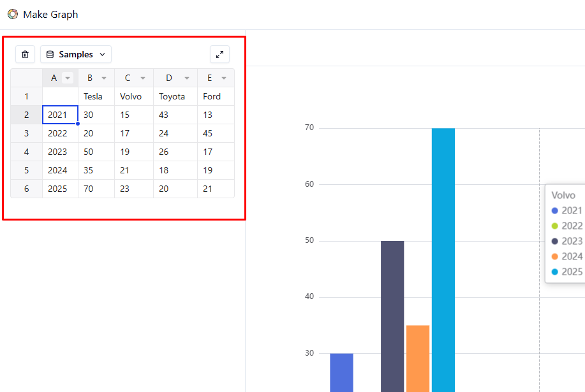The image size is (585, 392).
Task: Select Toyota 2024 value 18
Action: click(175, 170)
